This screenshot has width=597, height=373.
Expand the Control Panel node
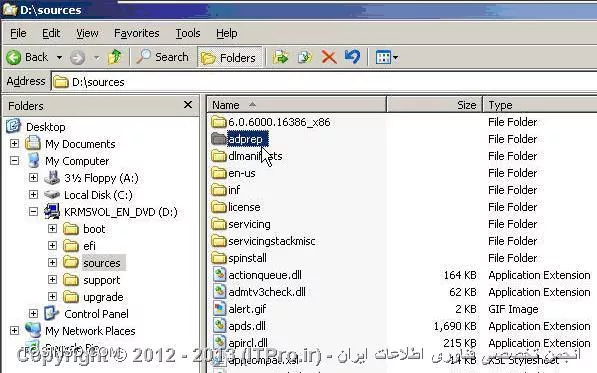click(x=34, y=313)
